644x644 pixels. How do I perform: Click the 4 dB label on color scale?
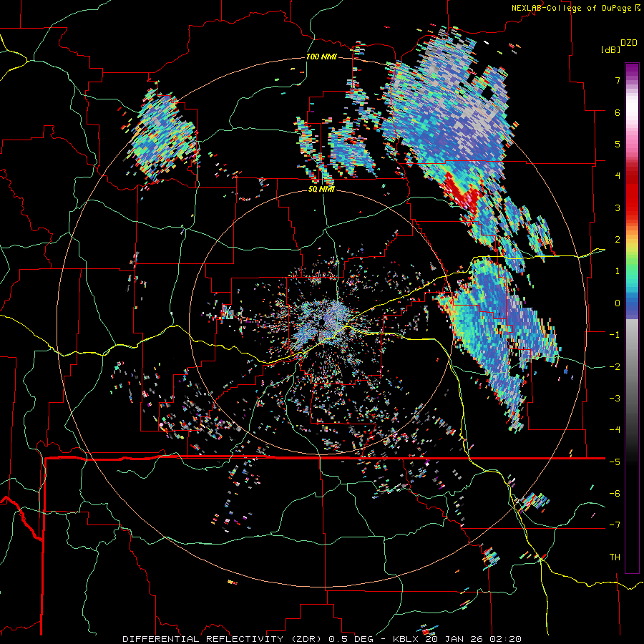coord(618,176)
